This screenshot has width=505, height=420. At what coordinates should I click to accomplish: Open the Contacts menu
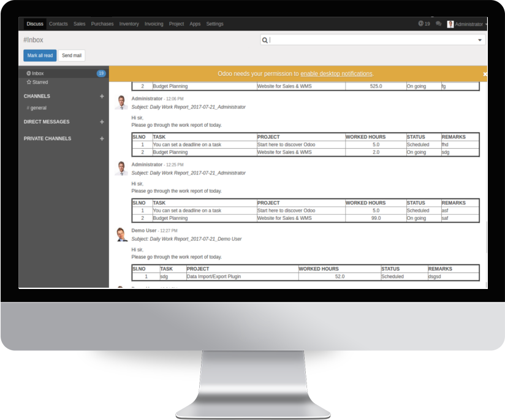point(58,24)
